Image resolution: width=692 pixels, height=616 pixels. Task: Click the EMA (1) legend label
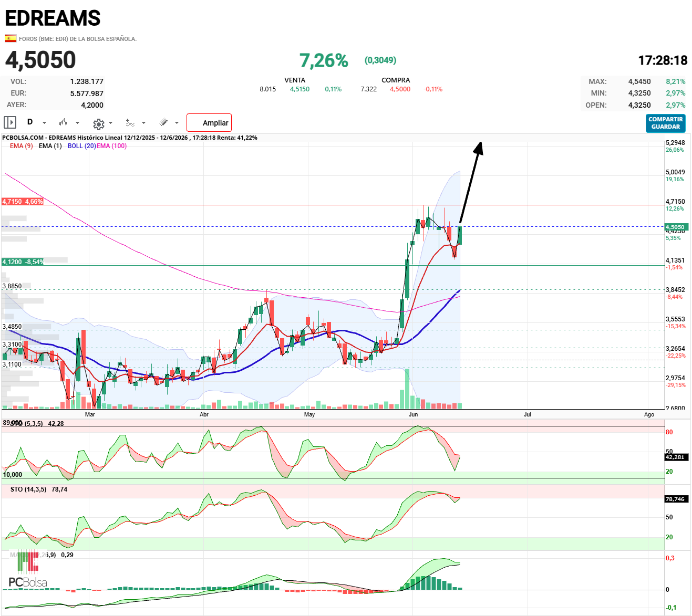(50, 146)
